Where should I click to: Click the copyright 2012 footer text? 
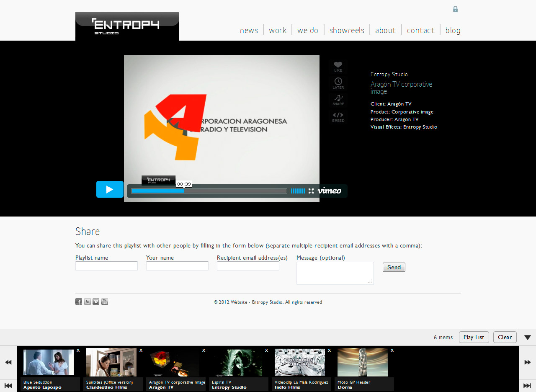pyautogui.click(x=268, y=302)
